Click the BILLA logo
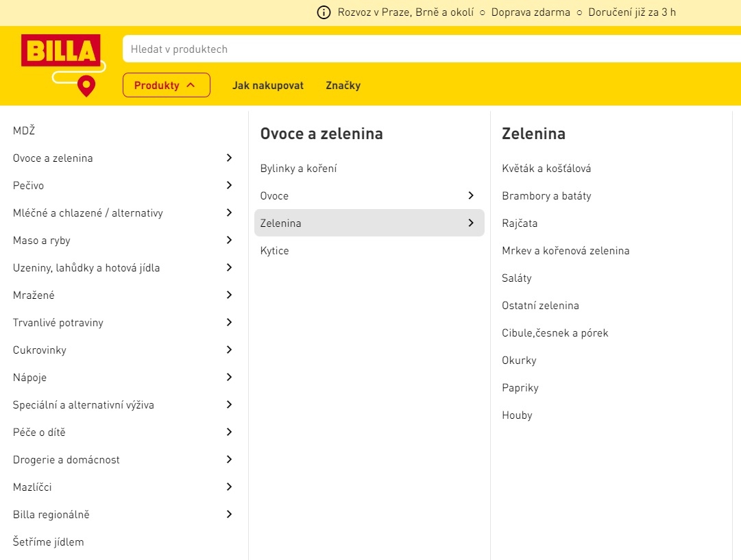 [x=60, y=51]
